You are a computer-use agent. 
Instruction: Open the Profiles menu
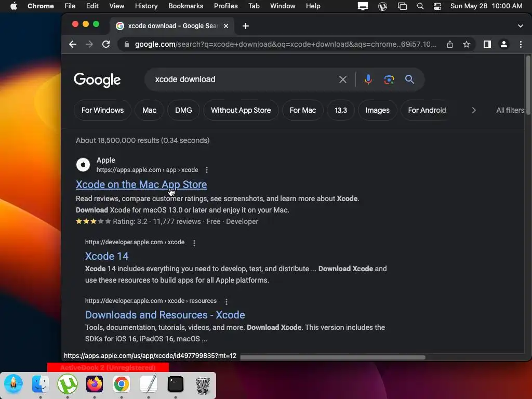225,6
